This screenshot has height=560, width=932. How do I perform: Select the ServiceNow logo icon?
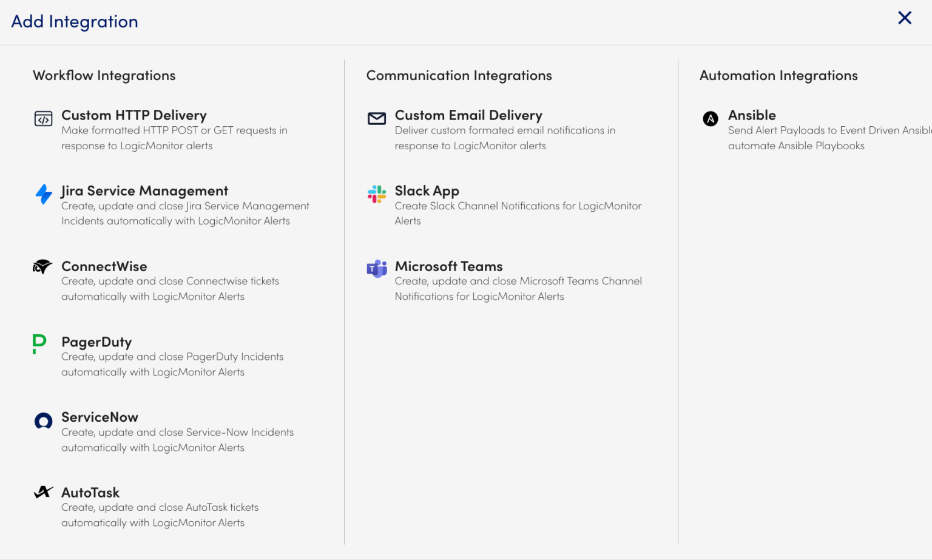point(43,420)
